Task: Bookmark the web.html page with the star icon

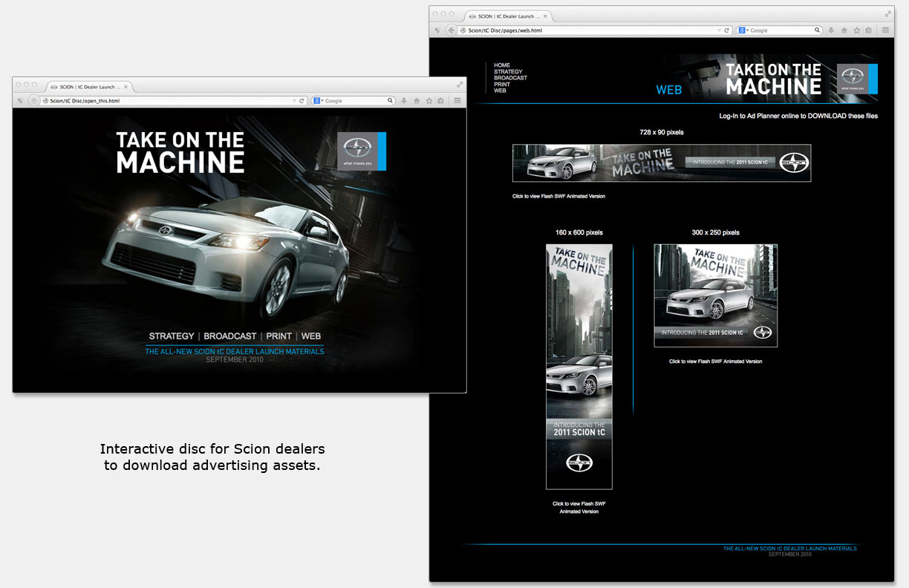Action: pos(857,30)
